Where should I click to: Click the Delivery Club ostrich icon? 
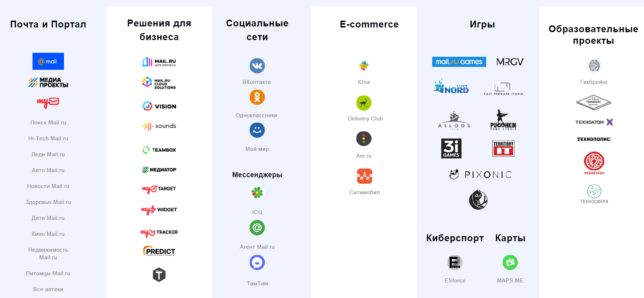click(364, 103)
